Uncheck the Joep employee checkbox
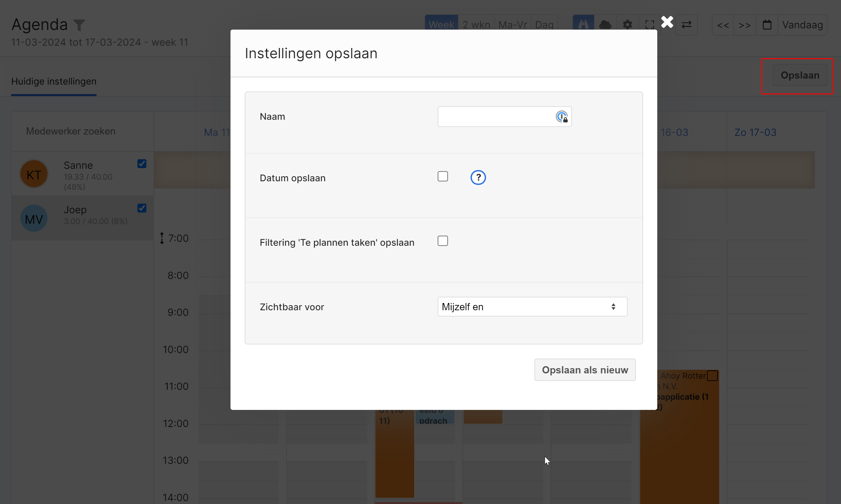 (x=142, y=208)
